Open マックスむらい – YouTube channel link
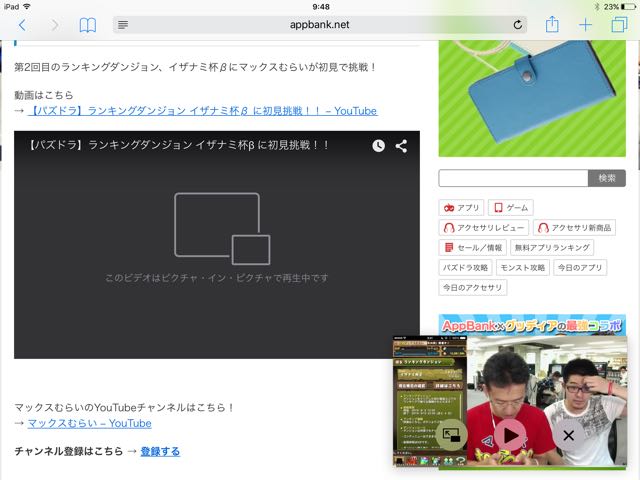640x480 pixels. pyautogui.click(x=89, y=423)
